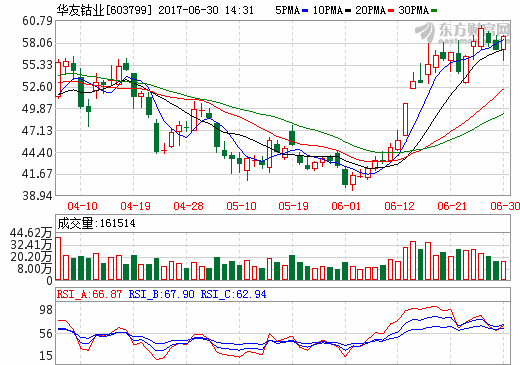Select the 5PMA legend label
The image size is (520, 365).
288,10
